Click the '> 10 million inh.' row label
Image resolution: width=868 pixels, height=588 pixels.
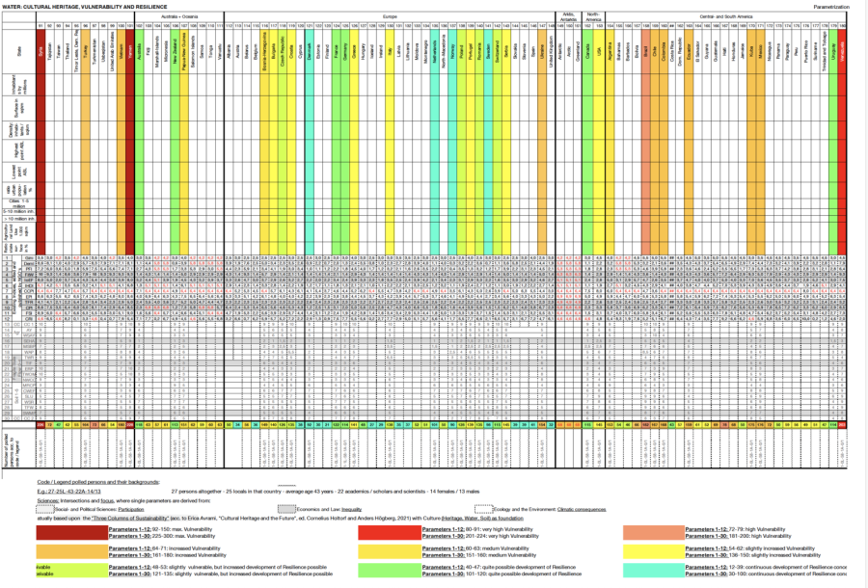[17, 220]
